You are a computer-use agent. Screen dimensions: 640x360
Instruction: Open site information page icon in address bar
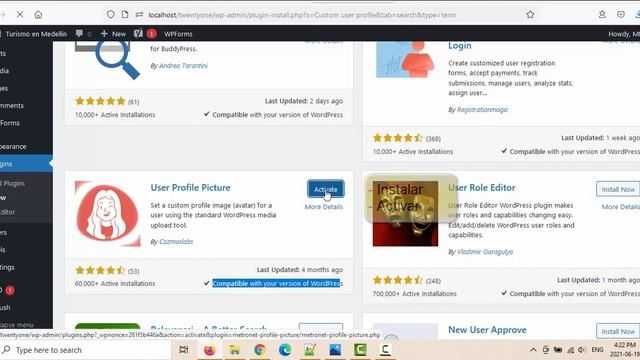[x=125, y=15]
